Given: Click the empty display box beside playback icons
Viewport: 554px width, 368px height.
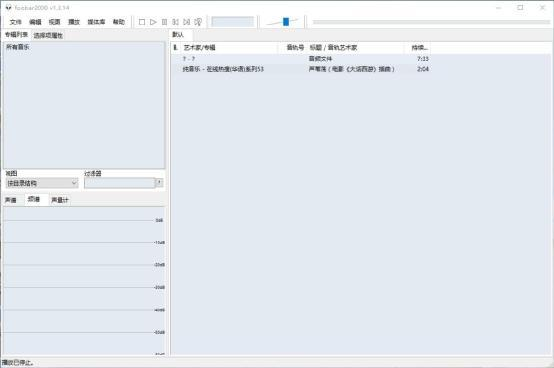Looking at the screenshot, I should (232, 22).
